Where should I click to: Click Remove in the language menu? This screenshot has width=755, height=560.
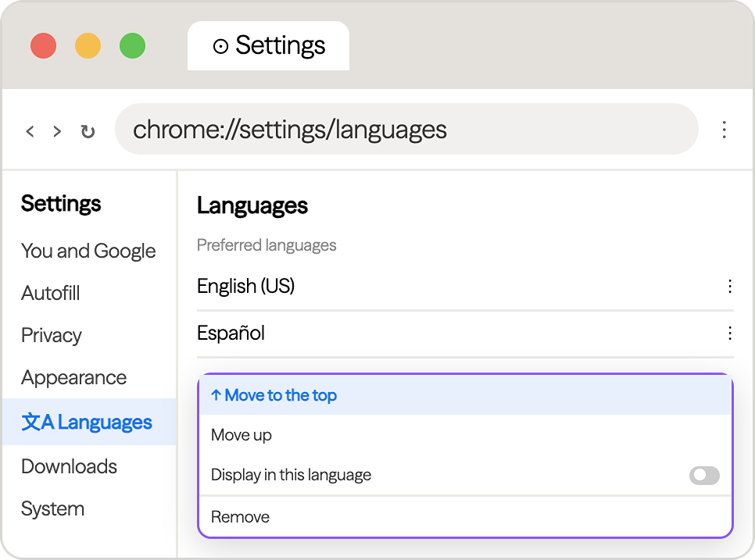pyautogui.click(x=466, y=517)
